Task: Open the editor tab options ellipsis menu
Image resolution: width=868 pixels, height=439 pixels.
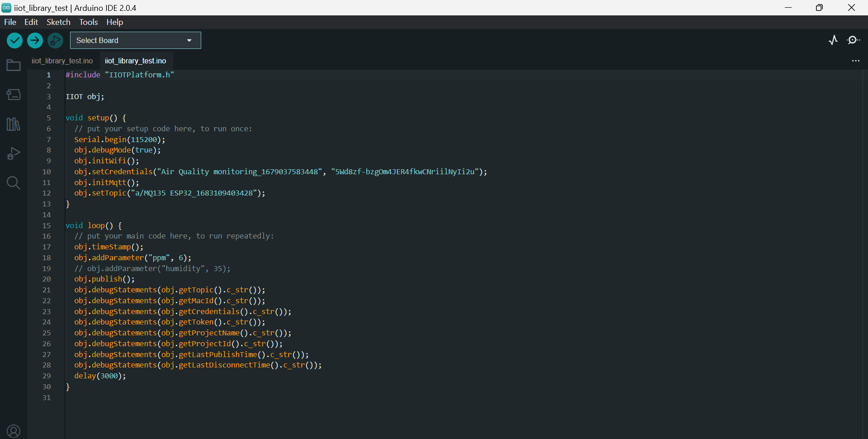Action: tap(855, 61)
